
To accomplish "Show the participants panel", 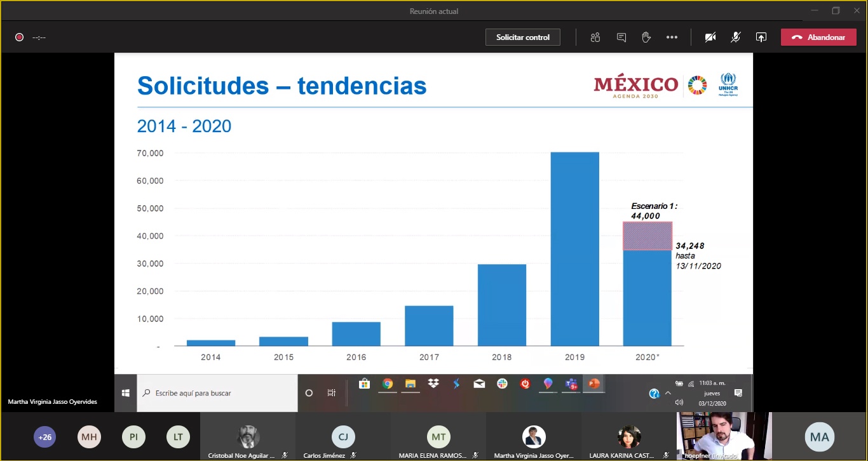I will tap(595, 37).
